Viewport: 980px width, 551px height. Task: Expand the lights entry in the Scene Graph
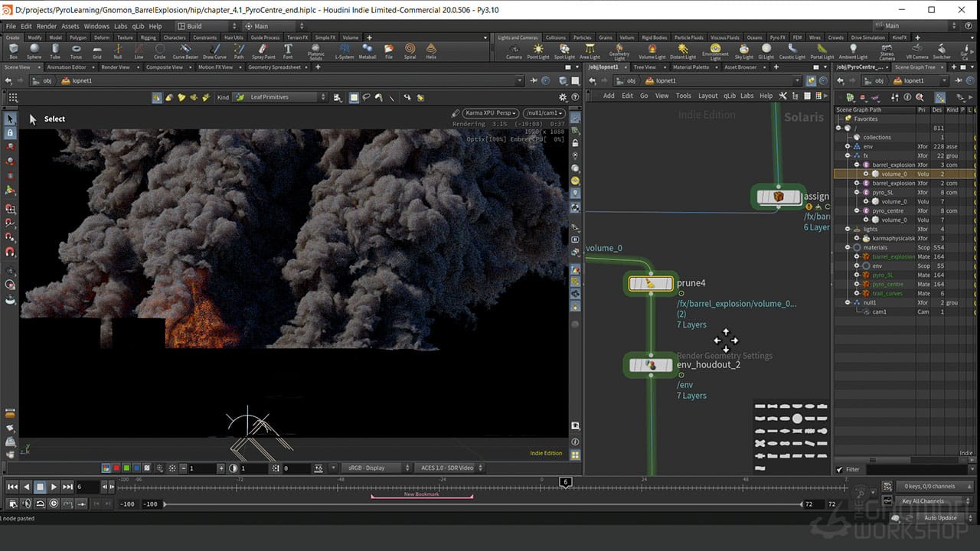point(848,229)
